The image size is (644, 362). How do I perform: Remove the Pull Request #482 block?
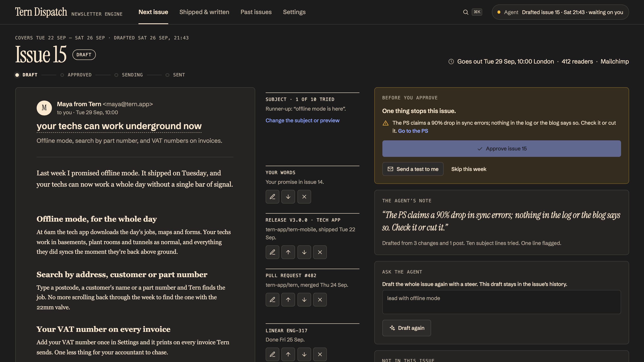pyautogui.click(x=320, y=299)
